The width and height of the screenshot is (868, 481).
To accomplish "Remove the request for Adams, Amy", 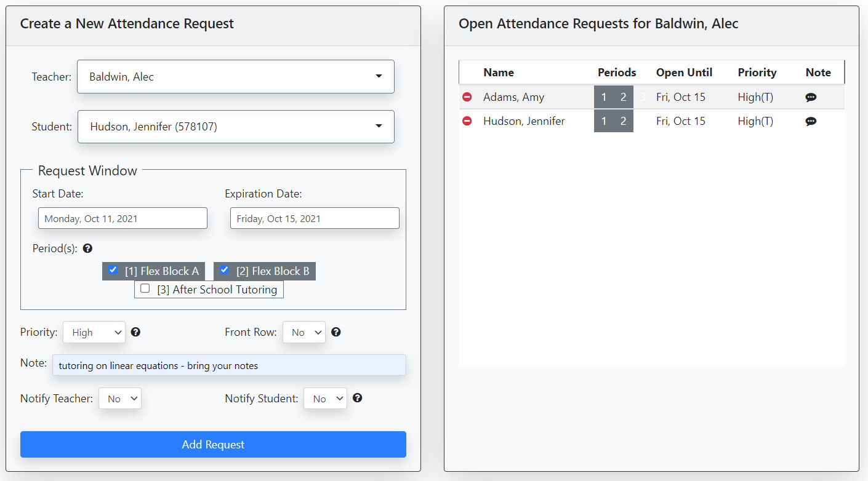I will 467,97.
